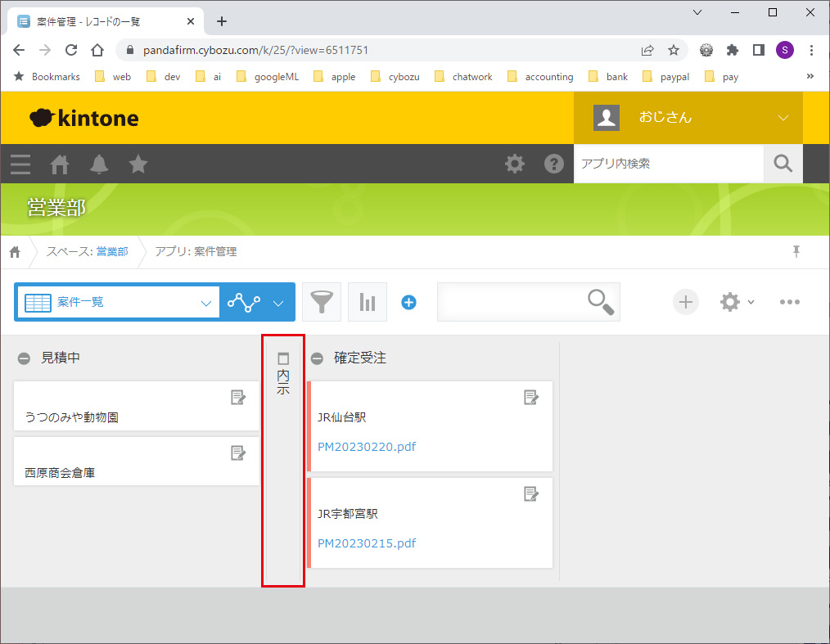Open the PM20230220.pdf attachment link
The width and height of the screenshot is (830, 644).
point(366,447)
